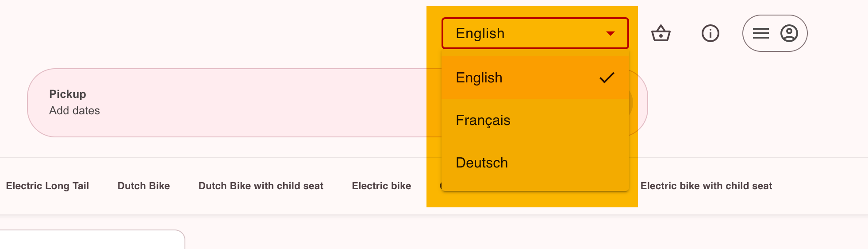Viewport: 868px width, 249px height.
Task: Collapse the English language select box
Action: click(x=522, y=33)
